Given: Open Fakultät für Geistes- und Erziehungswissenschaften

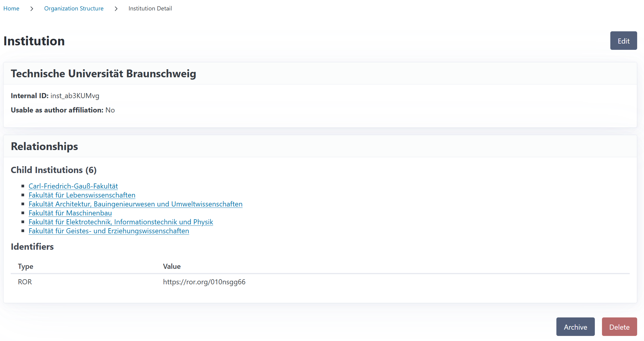Looking at the screenshot, I should 109,231.
